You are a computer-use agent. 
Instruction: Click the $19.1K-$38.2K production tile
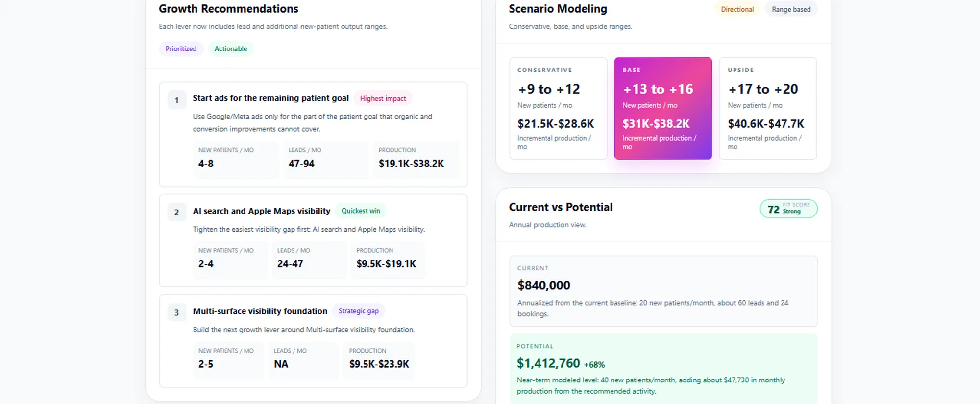[416, 160]
